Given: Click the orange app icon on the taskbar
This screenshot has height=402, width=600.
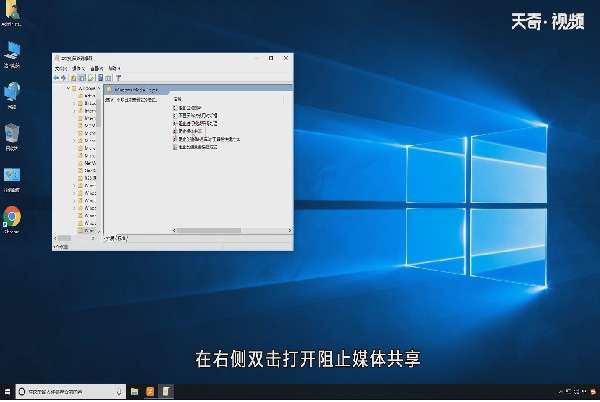Looking at the screenshot, I should 150,392.
